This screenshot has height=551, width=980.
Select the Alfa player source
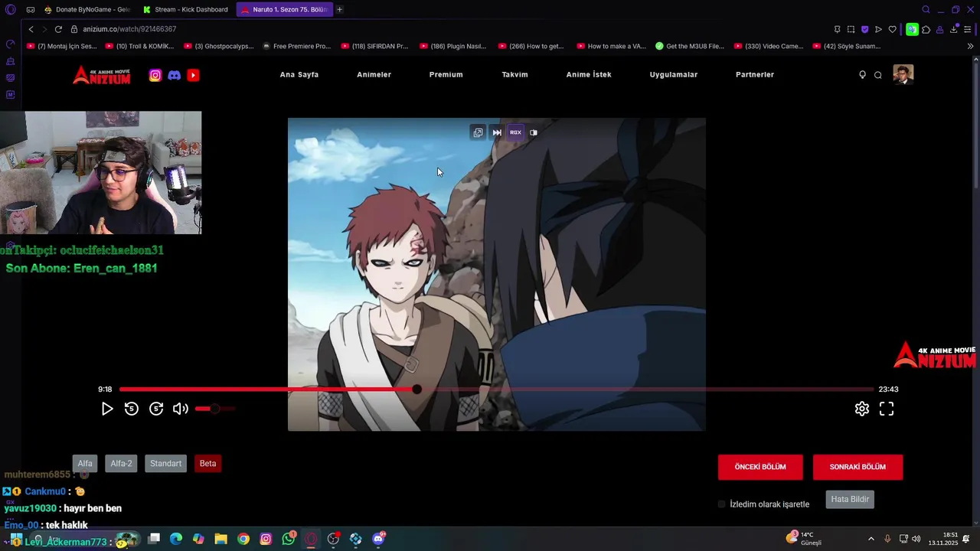(x=85, y=464)
